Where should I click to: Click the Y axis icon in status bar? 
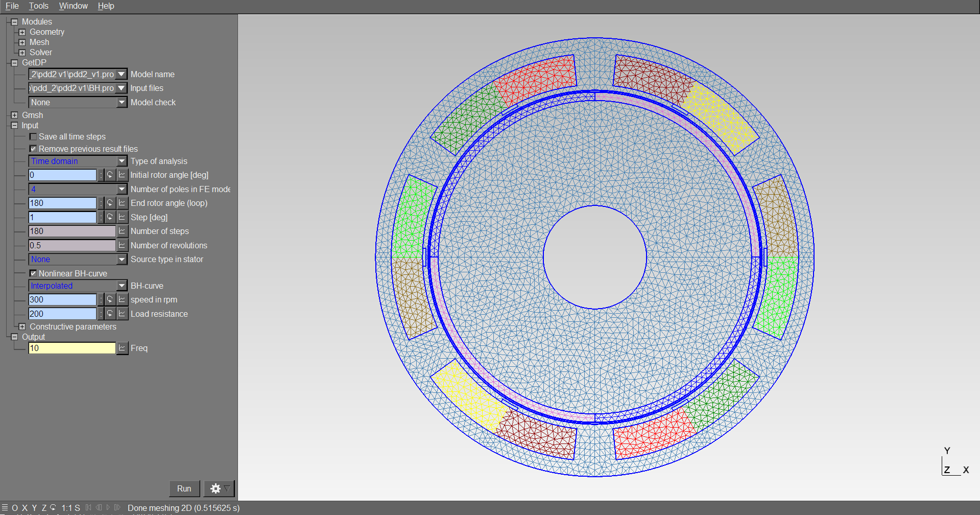pos(34,507)
